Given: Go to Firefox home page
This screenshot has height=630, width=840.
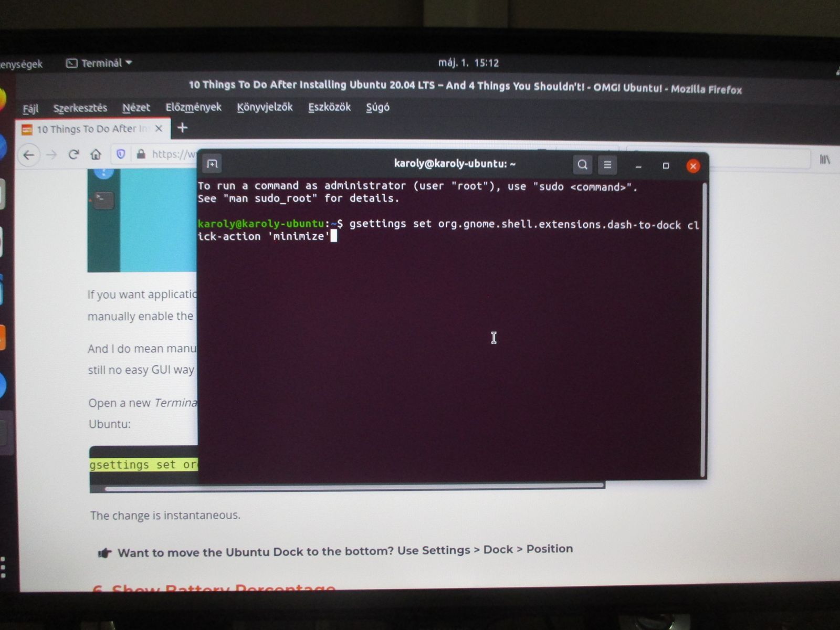Looking at the screenshot, I should pos(96,154).
